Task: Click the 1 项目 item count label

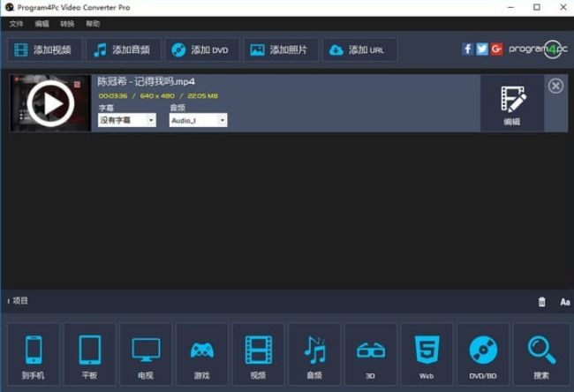Action: click(18, 301)
